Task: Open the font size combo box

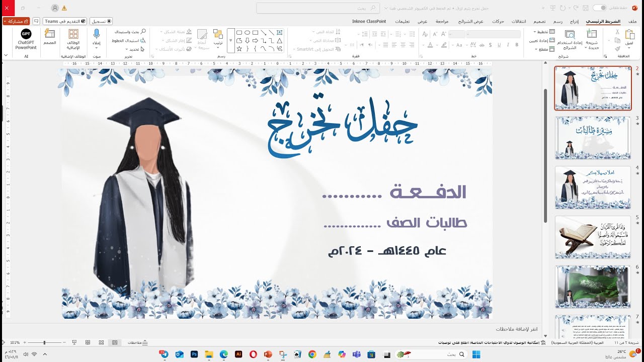Action: tap(457, 34)
